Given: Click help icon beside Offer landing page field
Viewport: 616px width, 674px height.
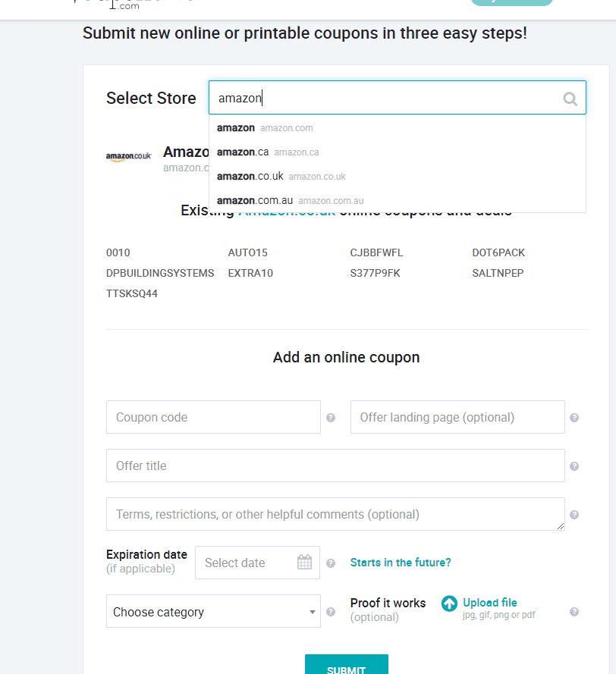Looking at the screenshot, I should (x=574, y=418).
